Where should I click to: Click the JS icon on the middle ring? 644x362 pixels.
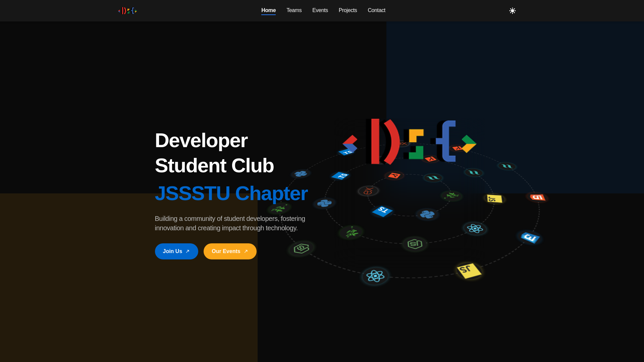494,199
